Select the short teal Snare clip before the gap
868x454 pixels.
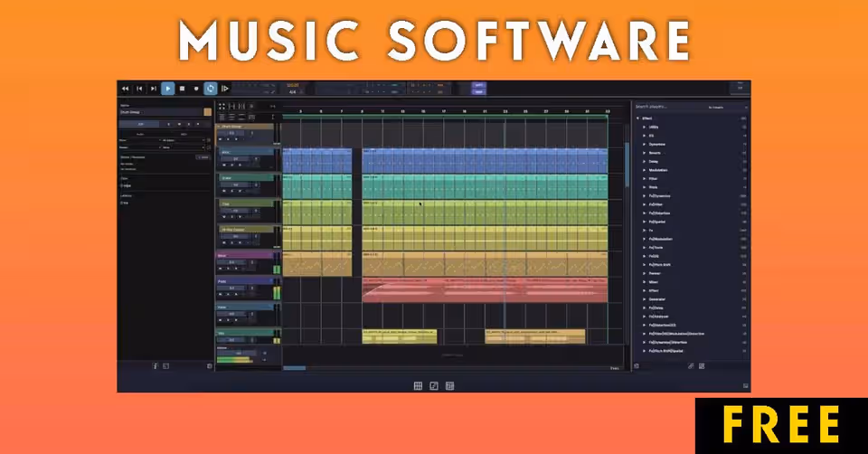(317, 186)
